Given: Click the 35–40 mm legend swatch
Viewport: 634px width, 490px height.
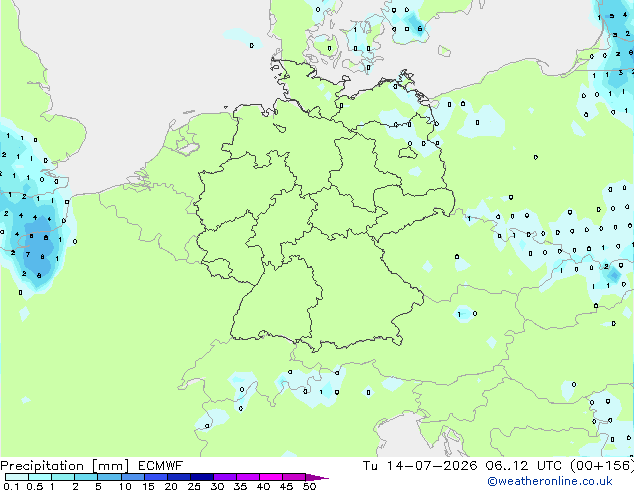Looking at the screenshot, I should [247, 477].
